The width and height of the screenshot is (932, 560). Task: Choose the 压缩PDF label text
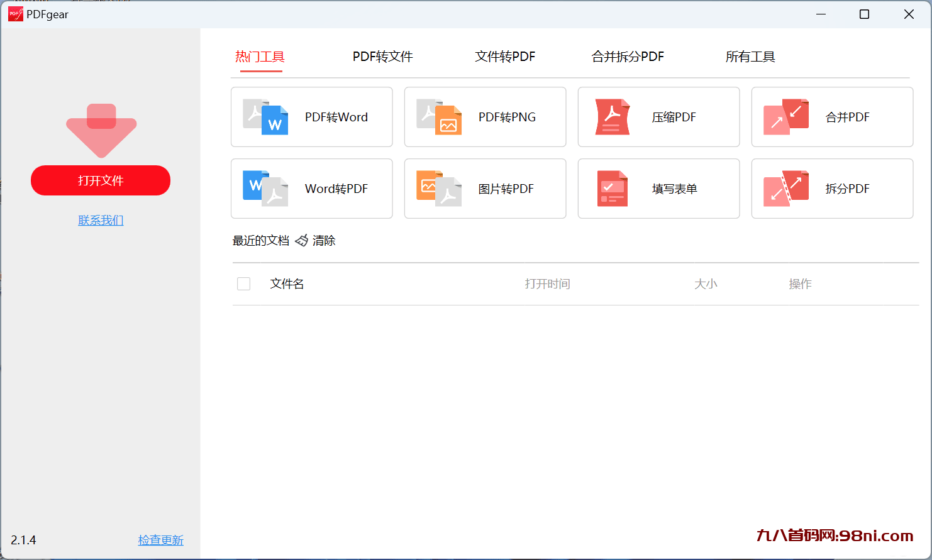click(674, 117)
